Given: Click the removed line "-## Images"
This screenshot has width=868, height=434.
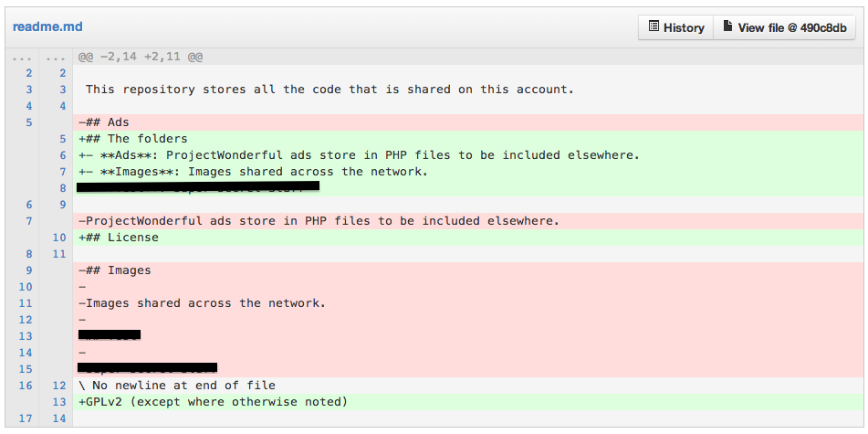Looking at the screenshot, I should (115, 270).
